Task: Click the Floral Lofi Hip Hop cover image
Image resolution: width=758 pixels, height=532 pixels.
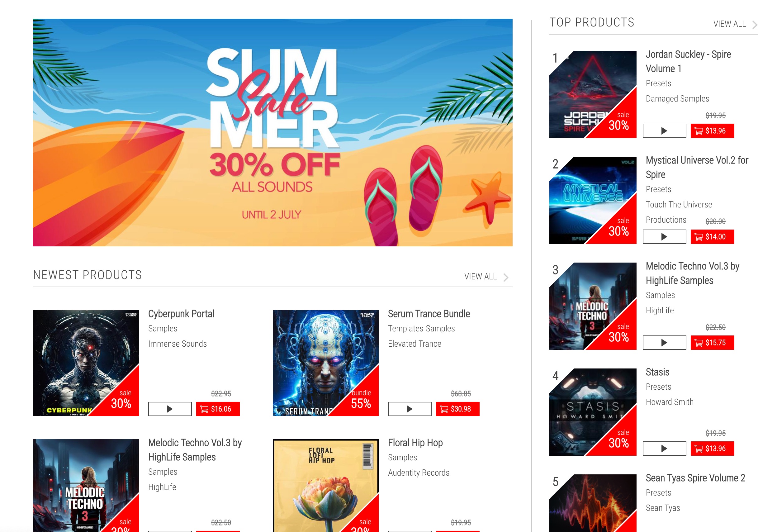Action: pyautogui.click(x=325, y=485)
